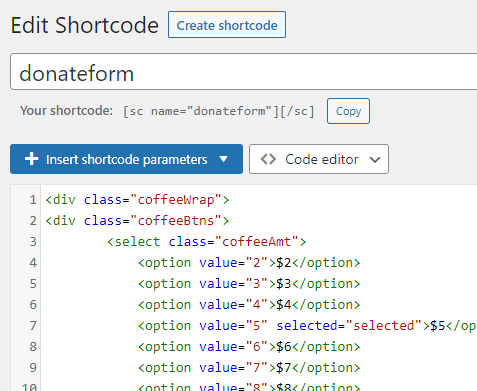Click the option value="4" code line

click(x=249, y=305)
